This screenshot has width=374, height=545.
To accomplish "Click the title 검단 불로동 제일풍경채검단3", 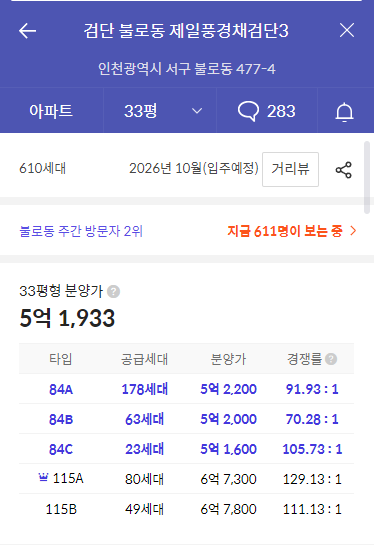I will coord(186,31).
